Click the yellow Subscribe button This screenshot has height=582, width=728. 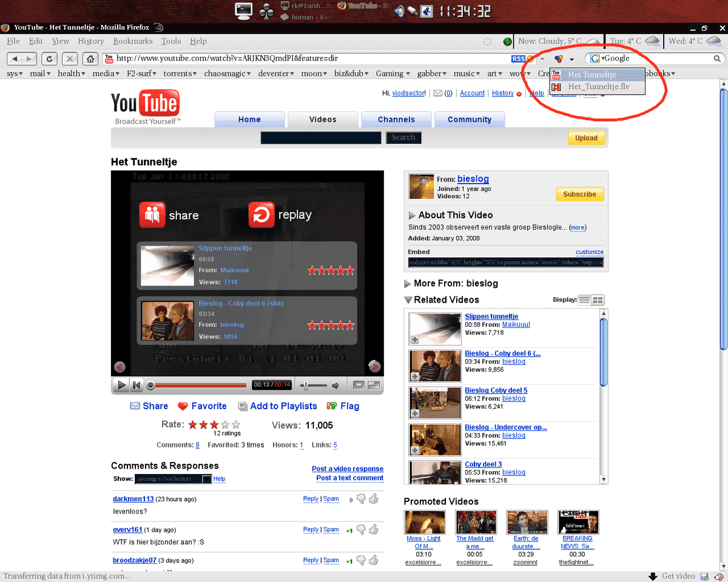click(579, 194)
